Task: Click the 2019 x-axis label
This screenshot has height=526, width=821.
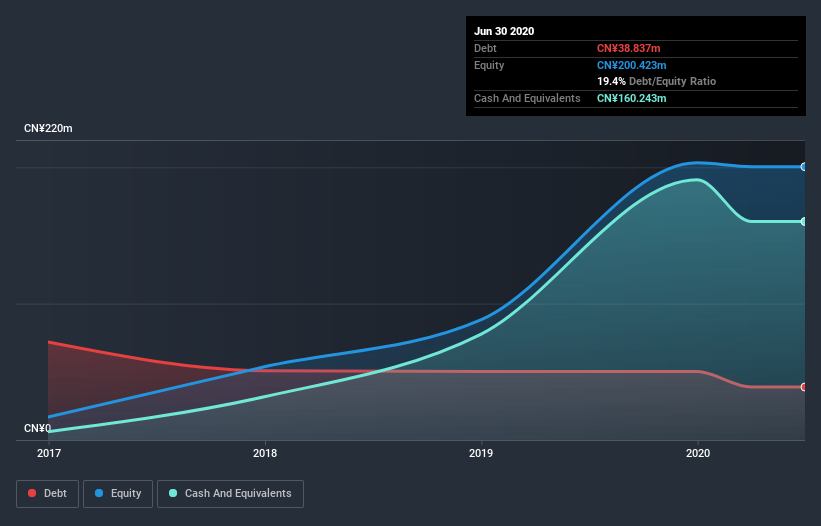Action: click(x=481, y=453)
